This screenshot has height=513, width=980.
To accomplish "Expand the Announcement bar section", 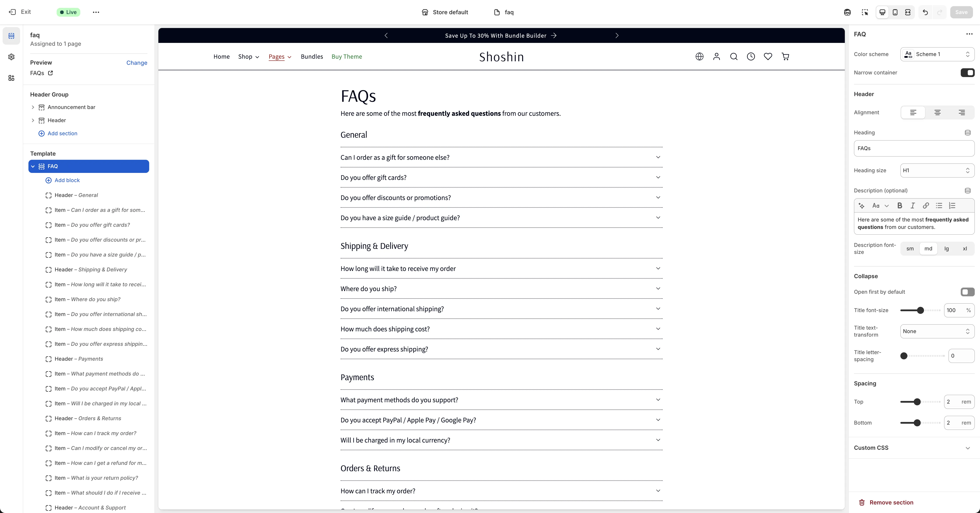I will pos(33,107).
